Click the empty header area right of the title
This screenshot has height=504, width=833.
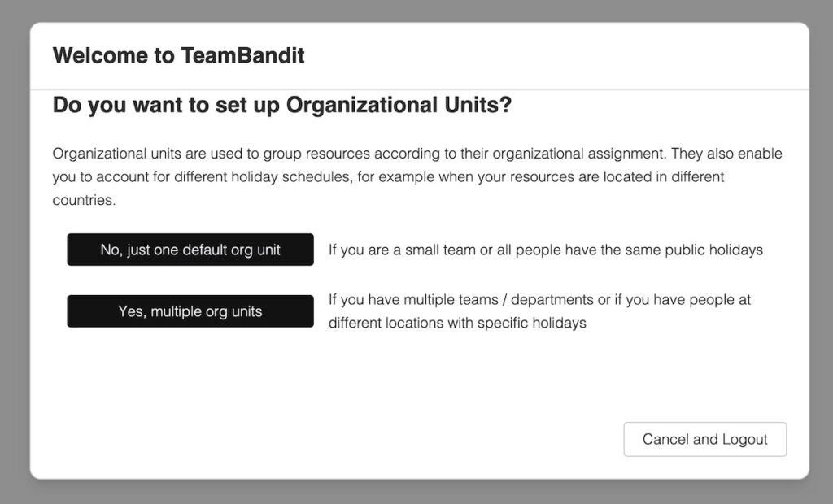(569, 55)
